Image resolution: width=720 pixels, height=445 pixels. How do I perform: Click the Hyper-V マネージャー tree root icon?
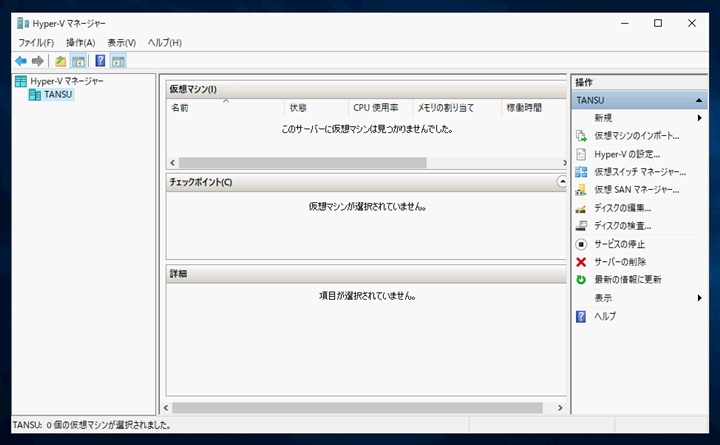21,81
